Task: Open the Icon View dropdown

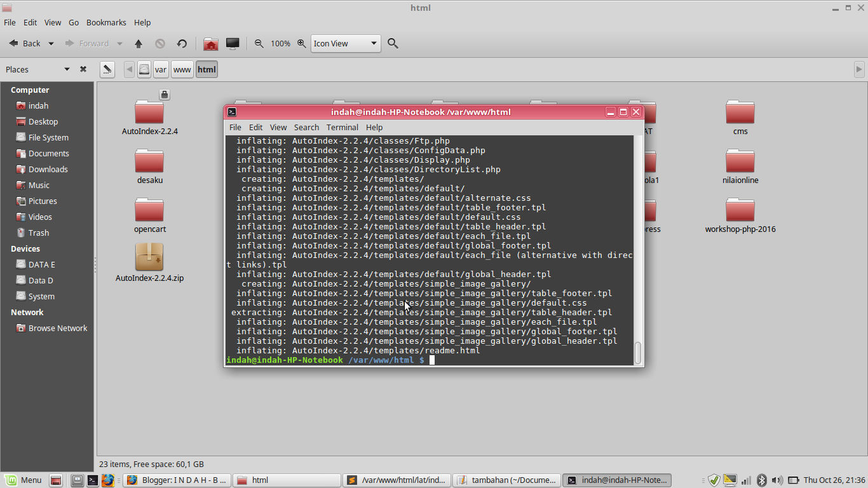Action: click(345, 43)
